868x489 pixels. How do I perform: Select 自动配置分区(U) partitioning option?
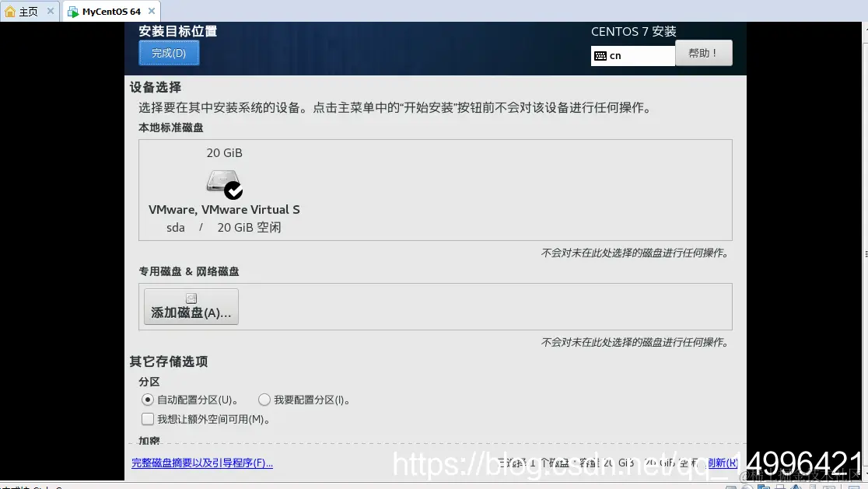pos(148,400)
